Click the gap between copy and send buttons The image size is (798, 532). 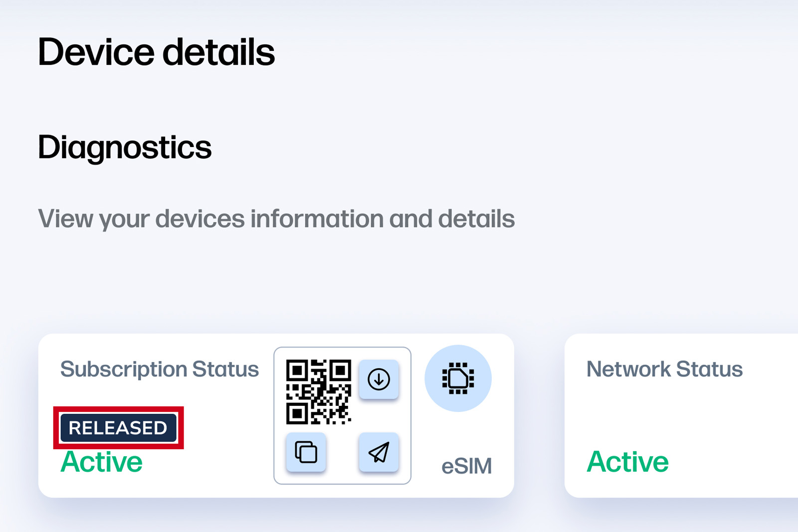coord(342,452)
